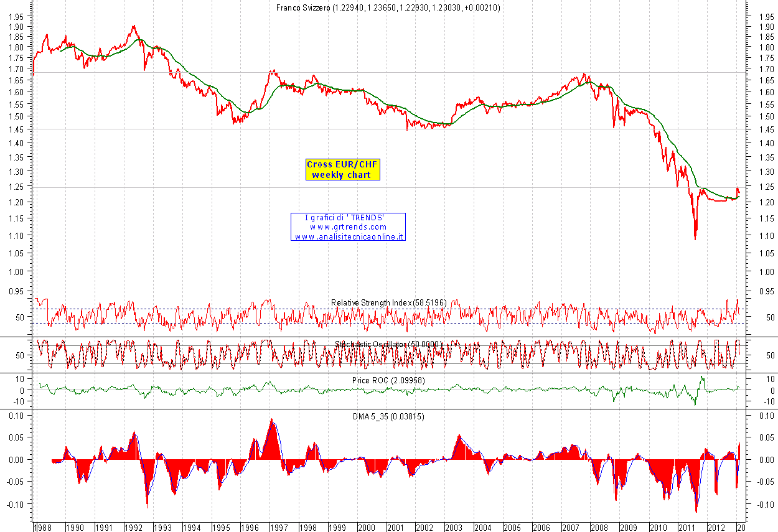Open the www.grtrends.com link

[348, 227]
